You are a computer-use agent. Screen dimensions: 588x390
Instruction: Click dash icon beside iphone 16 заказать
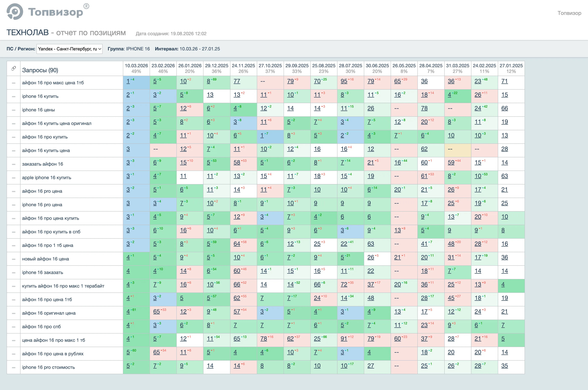pos(14,273)
